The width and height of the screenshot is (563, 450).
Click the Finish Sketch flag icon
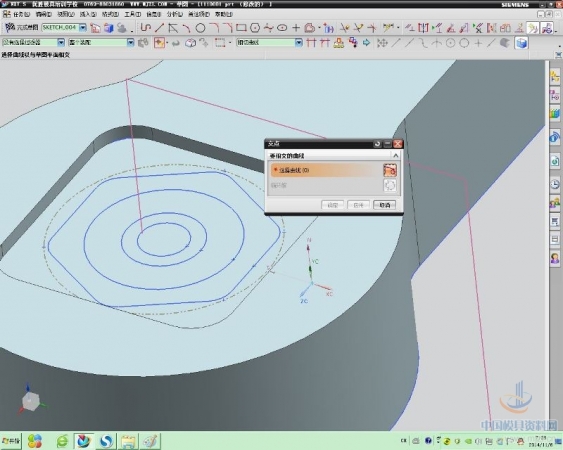pos(10,27)
